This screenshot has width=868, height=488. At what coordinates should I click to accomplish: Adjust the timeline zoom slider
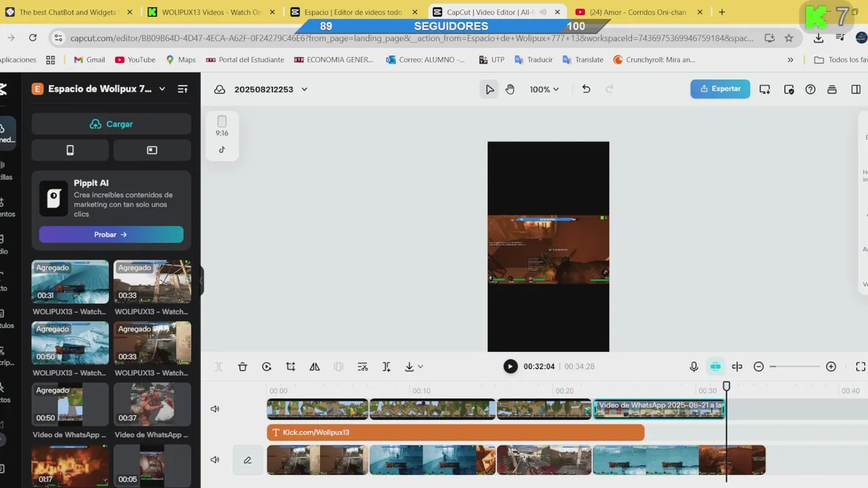point(795,367)
